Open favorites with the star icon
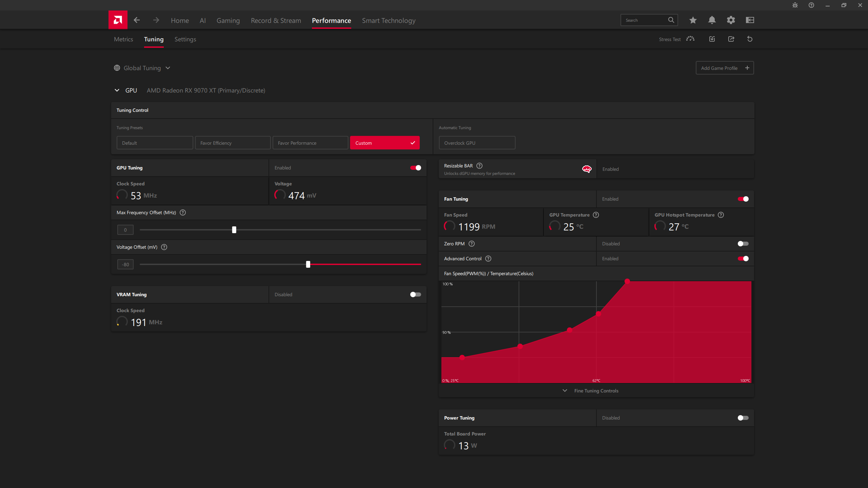Screen dimensions: 868x488 pos(693,20)
